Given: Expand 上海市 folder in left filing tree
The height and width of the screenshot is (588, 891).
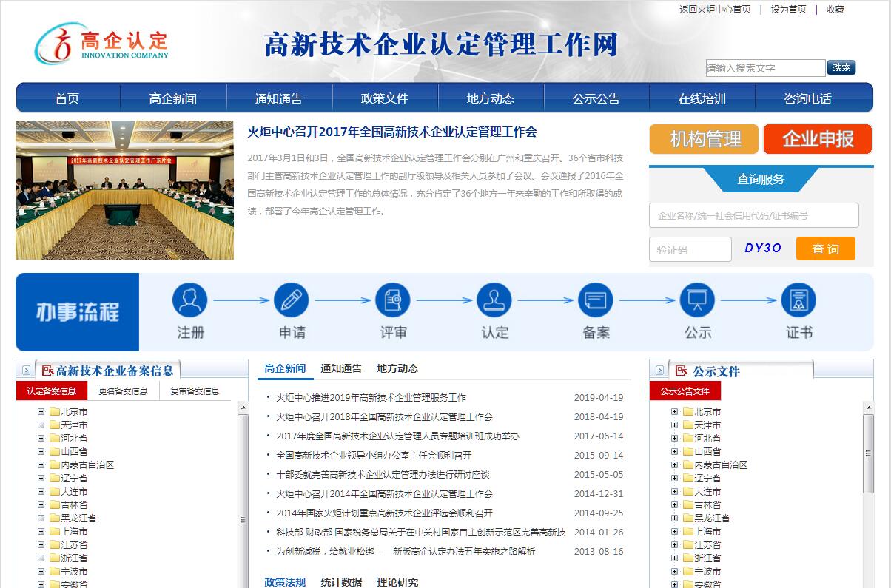Looking at the screenshot, I should pos(41,532).
